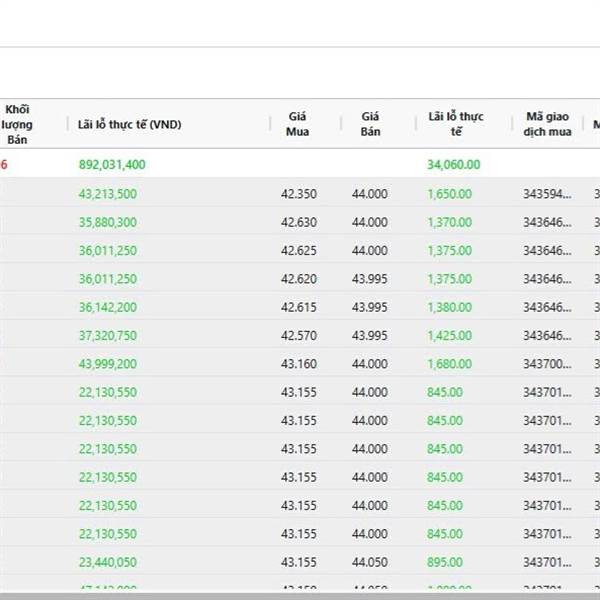The image size is (600, 600).
Task: Select the profit cell 1,680.00
Action: pyautogui.click(x=449, y=364)
